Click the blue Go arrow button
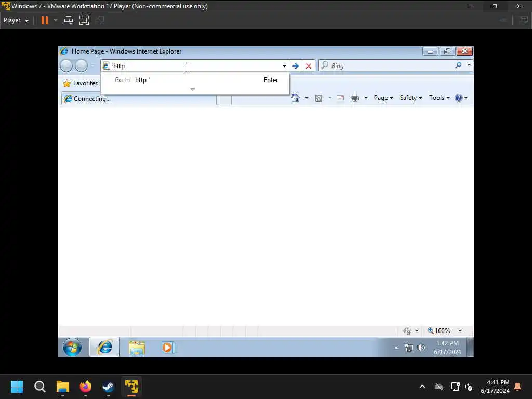 (x=296, y=66)
